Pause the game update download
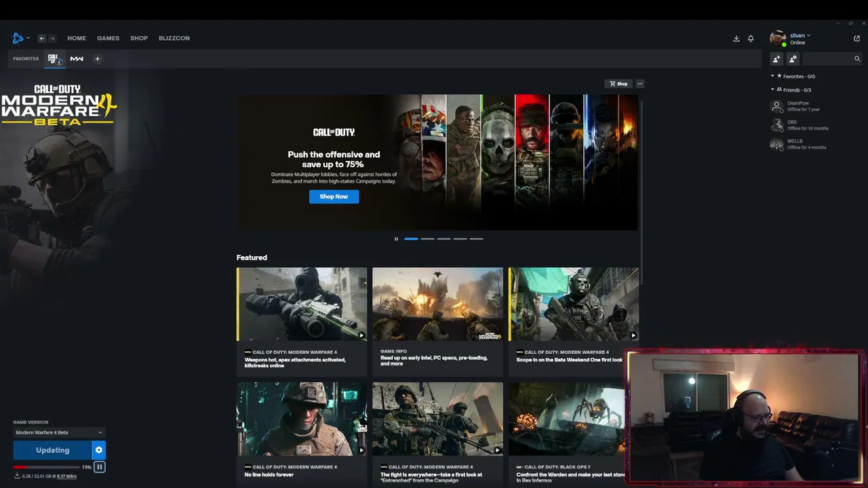 click(100, 467)
